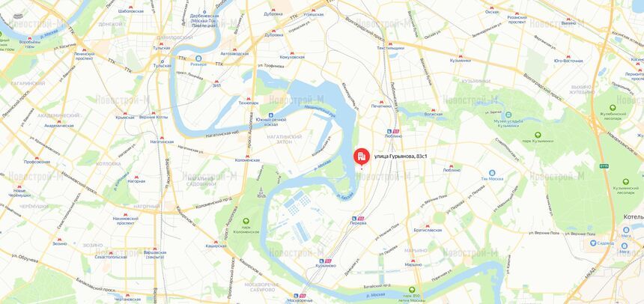Screen dimensions: 644x304
Task: Click the Музей-усадьба Кузьминки museum icon
Action: pos(508,115)
